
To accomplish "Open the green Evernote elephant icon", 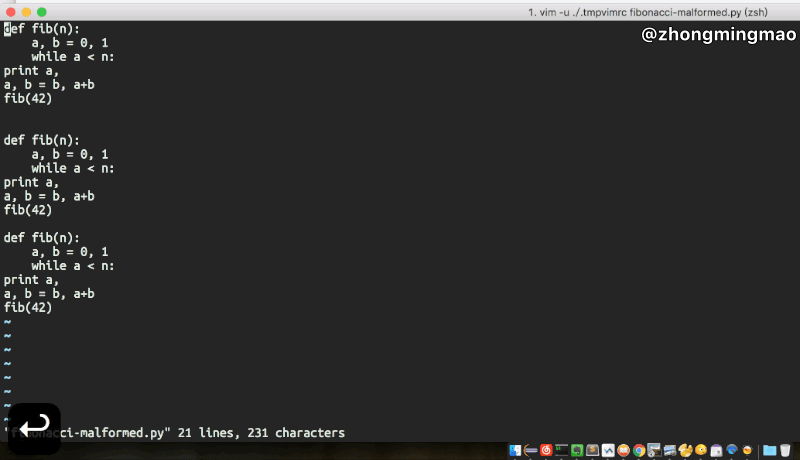I will (x=577, y=450).
